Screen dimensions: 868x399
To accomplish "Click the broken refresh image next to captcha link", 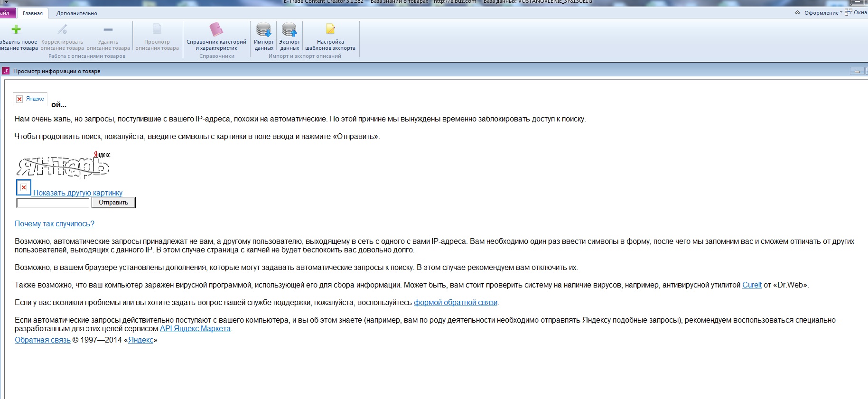I will [x=24, y=187].
